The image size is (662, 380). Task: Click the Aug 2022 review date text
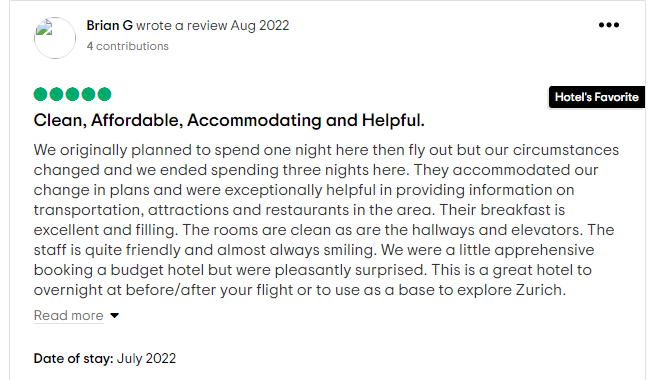(260, 26)
